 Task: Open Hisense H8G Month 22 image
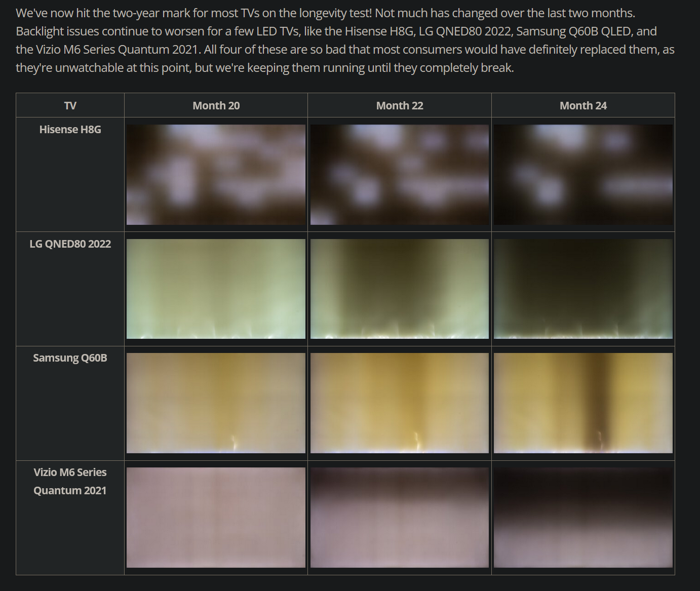click(x=400, y=175)
